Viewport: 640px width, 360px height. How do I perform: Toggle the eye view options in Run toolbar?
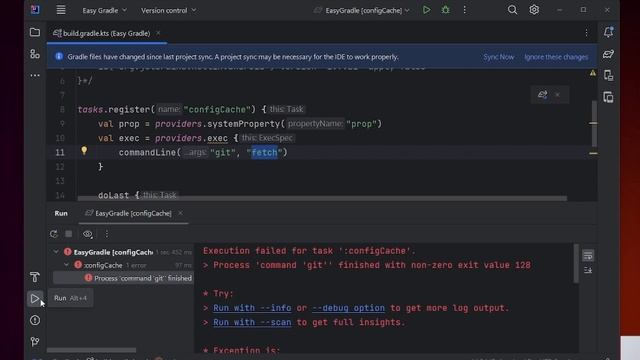[88, 234]
